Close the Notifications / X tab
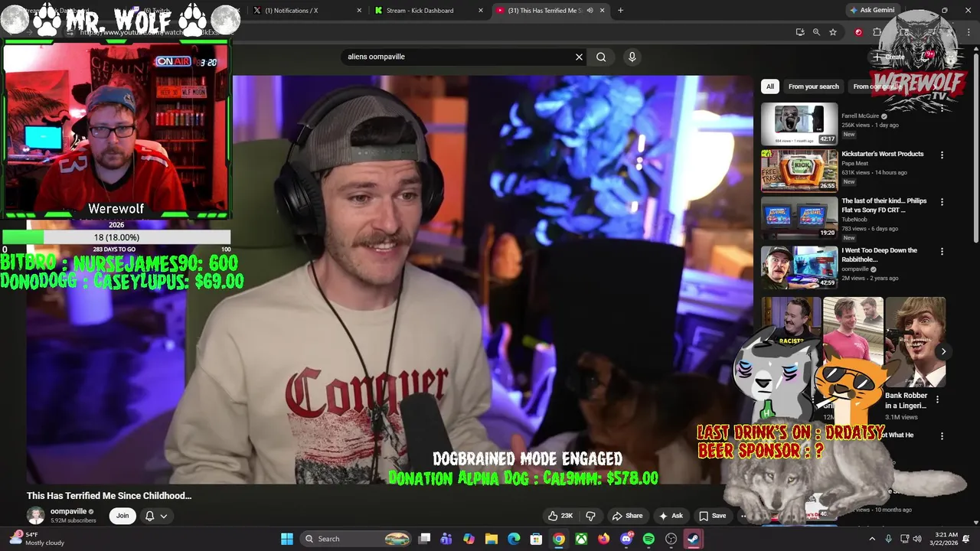 359,11
